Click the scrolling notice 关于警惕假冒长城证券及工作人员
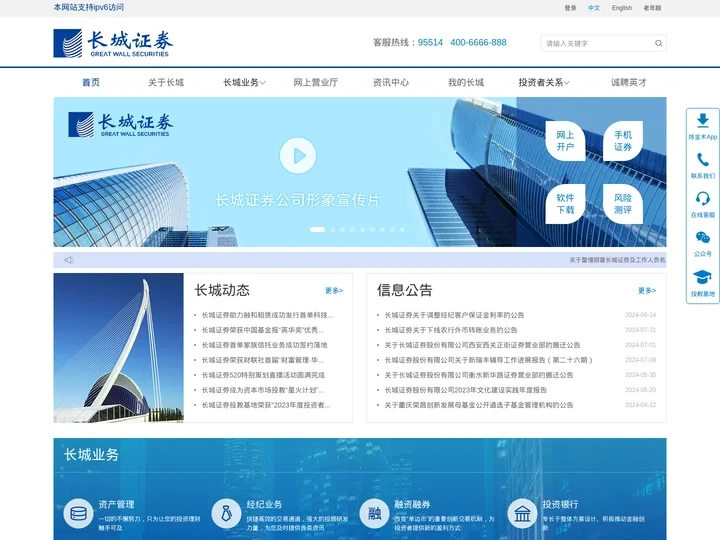 point(618,260)
